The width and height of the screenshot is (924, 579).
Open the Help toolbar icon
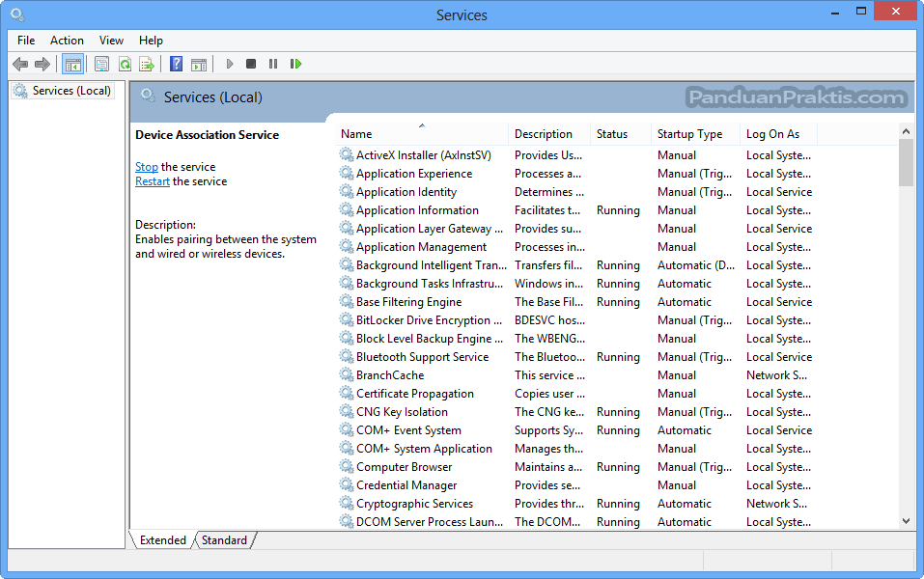pyautogui.click(x=176, y=64)
